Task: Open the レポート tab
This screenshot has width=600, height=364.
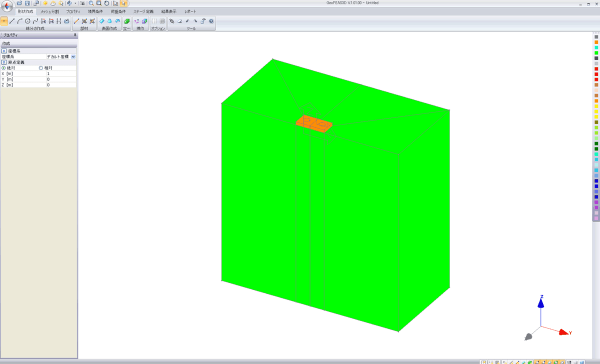Action: (x=190, y=11)
